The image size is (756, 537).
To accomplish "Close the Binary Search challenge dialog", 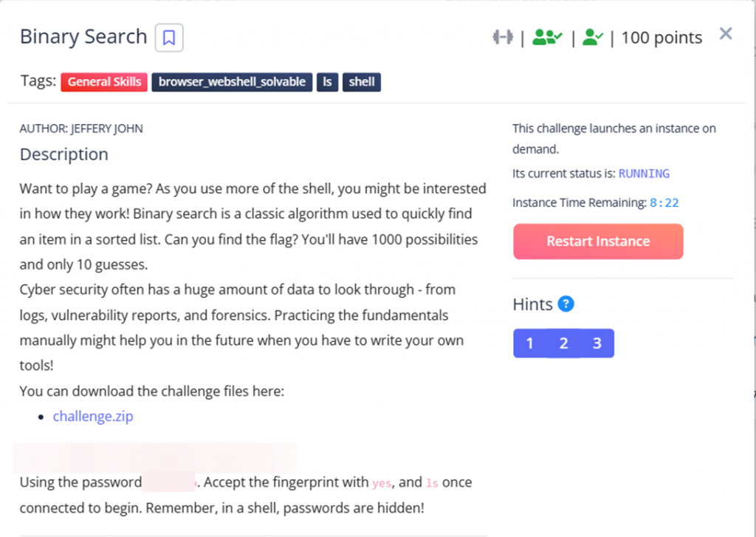I will click(x=726, y=34).
